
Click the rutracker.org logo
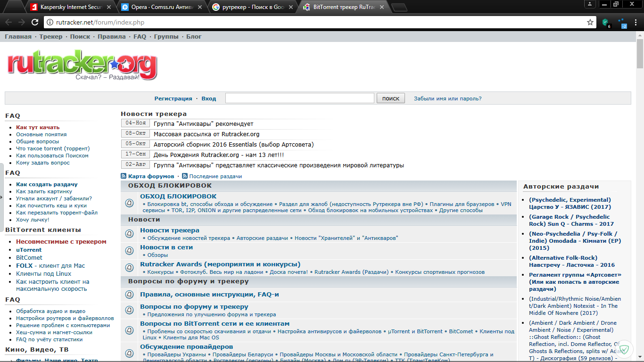[x=82, y=66]
